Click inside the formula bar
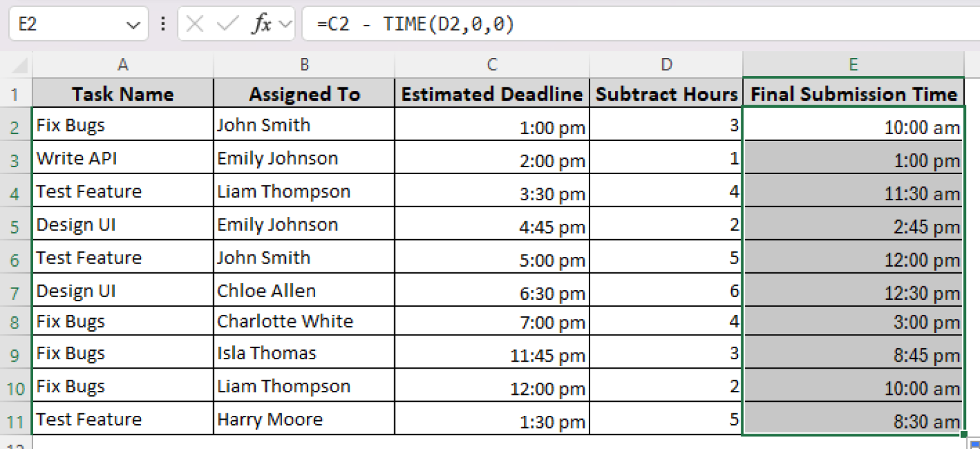 [510, 24]
